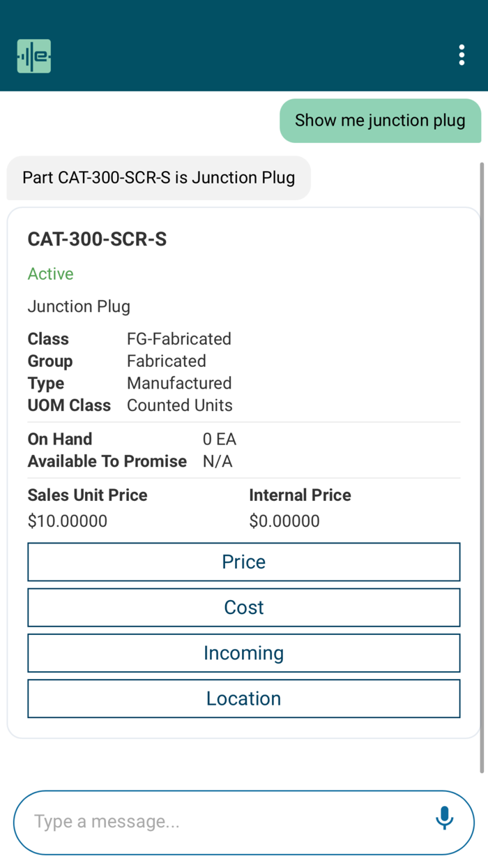The image size is (488, 868).
Task: Tap the green Active status label
Action: [x=51, y=274]
